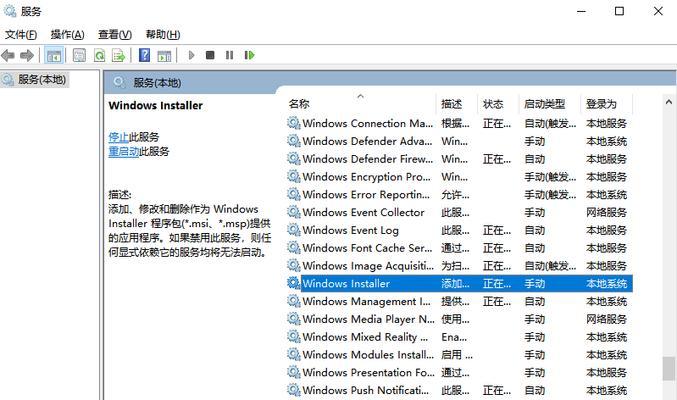Select the Windows Modules Install... service name
This screenshot has height=400, width=677.
click(368, 355)
